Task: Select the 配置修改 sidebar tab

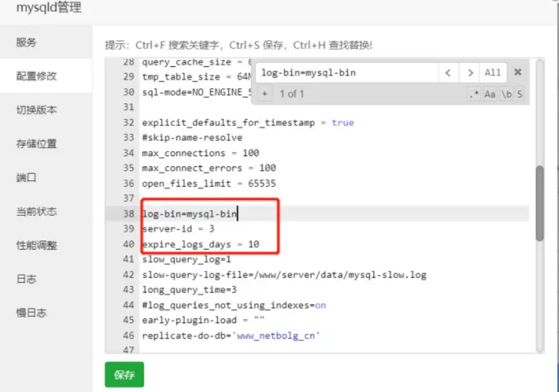Action: [36, 76]
